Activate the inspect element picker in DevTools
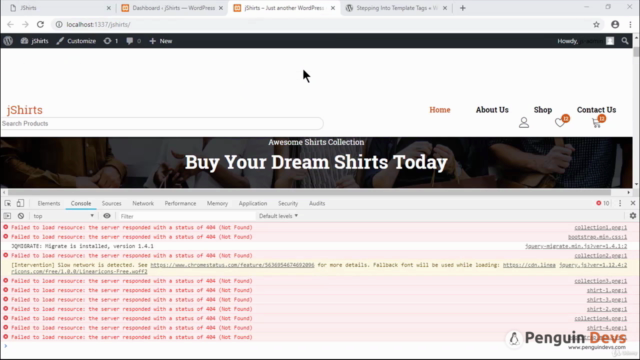Screen dimensions: 640x360 pos(8,203)
